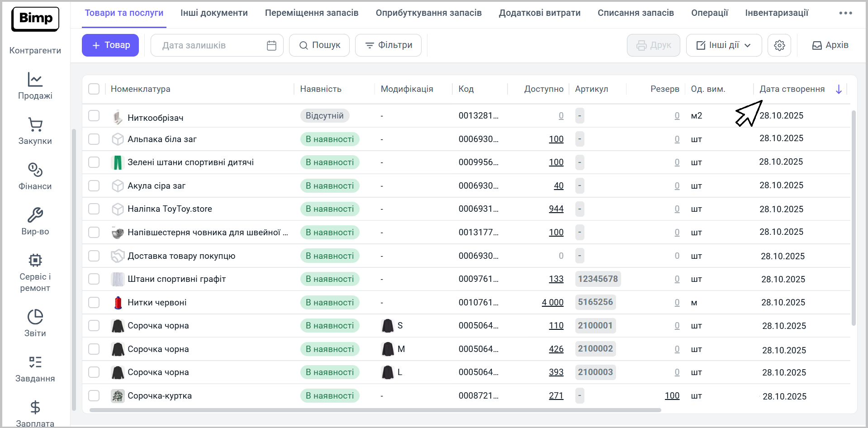Select the Нитки червоні row checkbox
Image resolution: width=868 pixels, height=428 pixels.
(x=94, y=302)
